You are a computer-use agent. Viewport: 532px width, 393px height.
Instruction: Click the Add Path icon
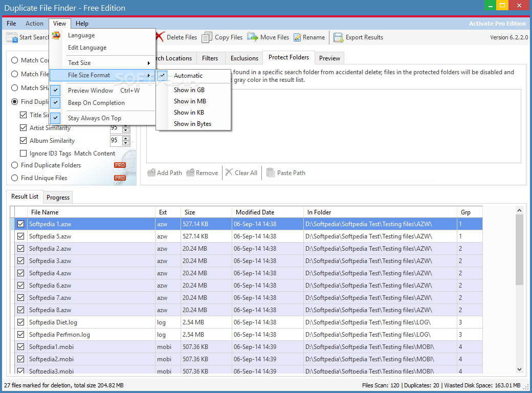(151, 172)
